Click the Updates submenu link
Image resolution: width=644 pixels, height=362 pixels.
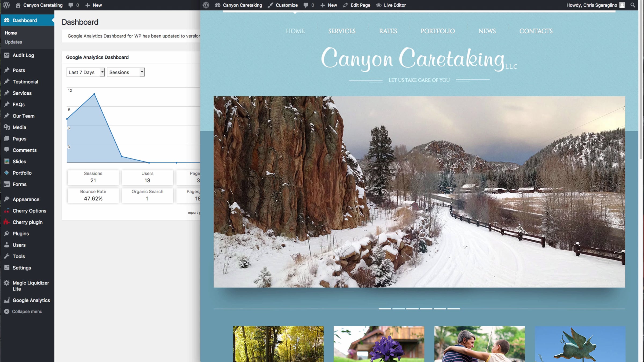coord(13,42)
